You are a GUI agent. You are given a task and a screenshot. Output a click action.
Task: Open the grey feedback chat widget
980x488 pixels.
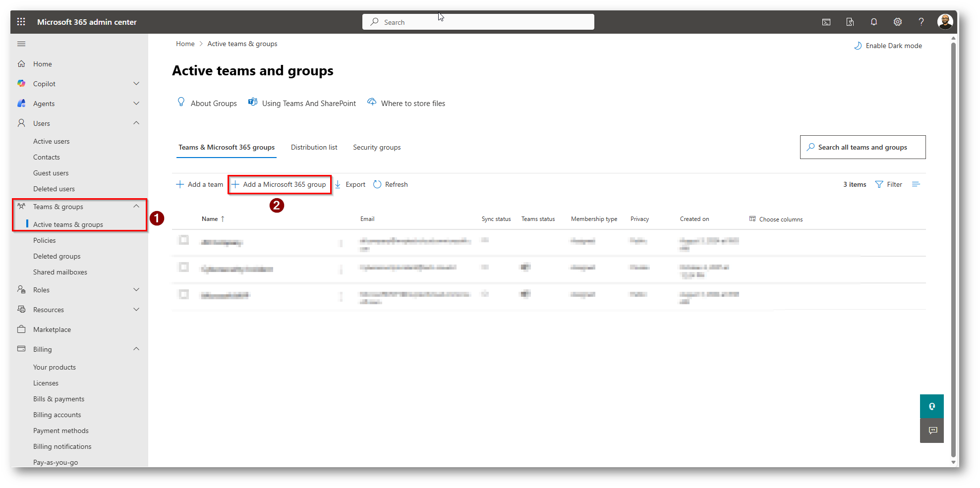click(x=932, y=431)
